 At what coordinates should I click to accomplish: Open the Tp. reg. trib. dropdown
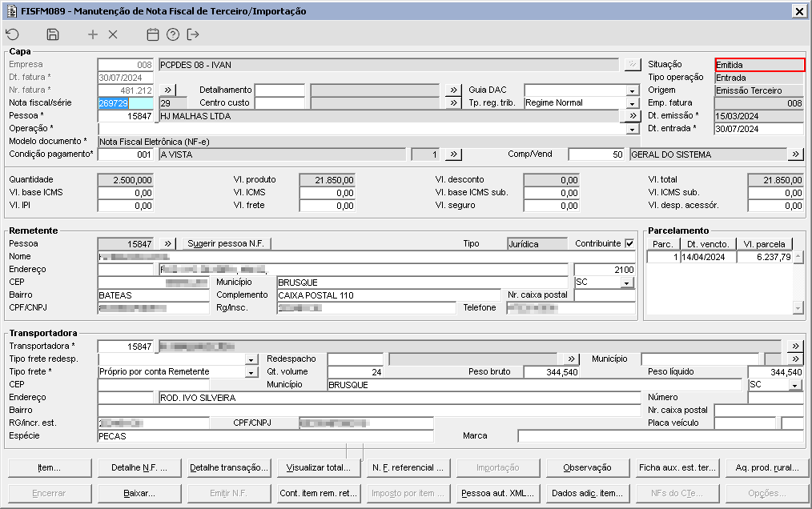633,103
